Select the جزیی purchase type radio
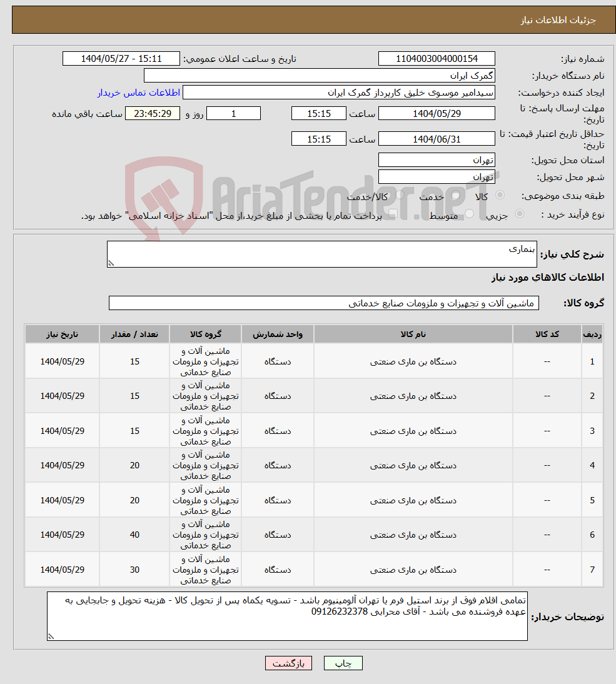The width and height of the screenshot is (616, 684). 519,214
